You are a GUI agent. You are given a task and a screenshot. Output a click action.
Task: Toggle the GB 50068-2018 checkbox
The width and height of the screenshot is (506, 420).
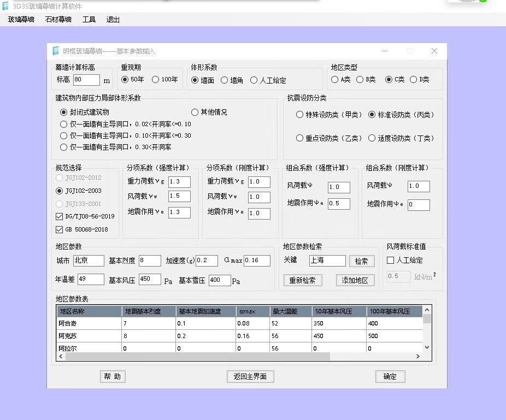point(60,229)
